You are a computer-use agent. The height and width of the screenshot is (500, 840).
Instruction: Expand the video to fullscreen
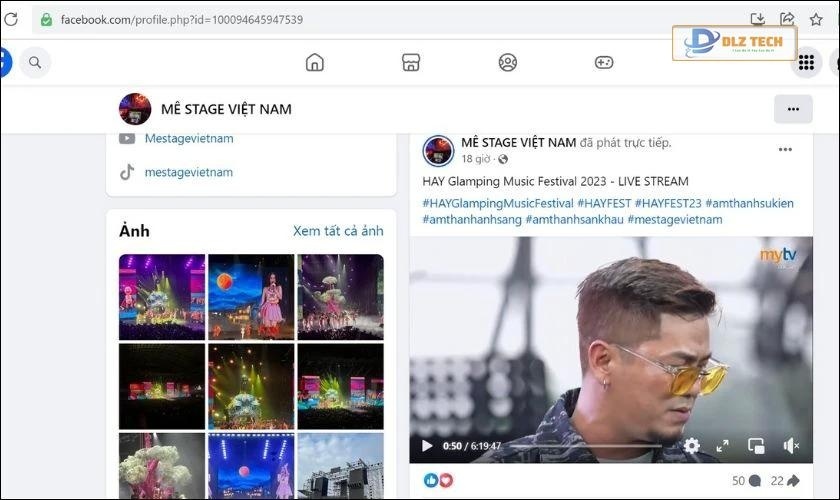(723, 446)
